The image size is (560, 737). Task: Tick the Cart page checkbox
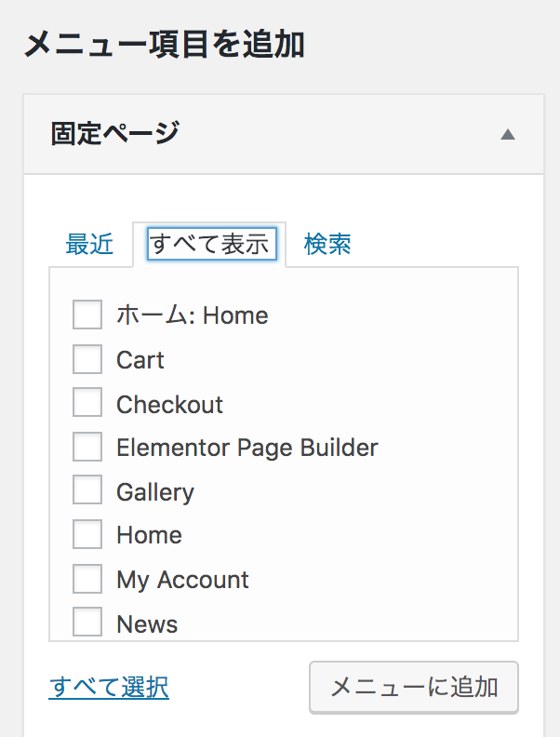point(87,359)
